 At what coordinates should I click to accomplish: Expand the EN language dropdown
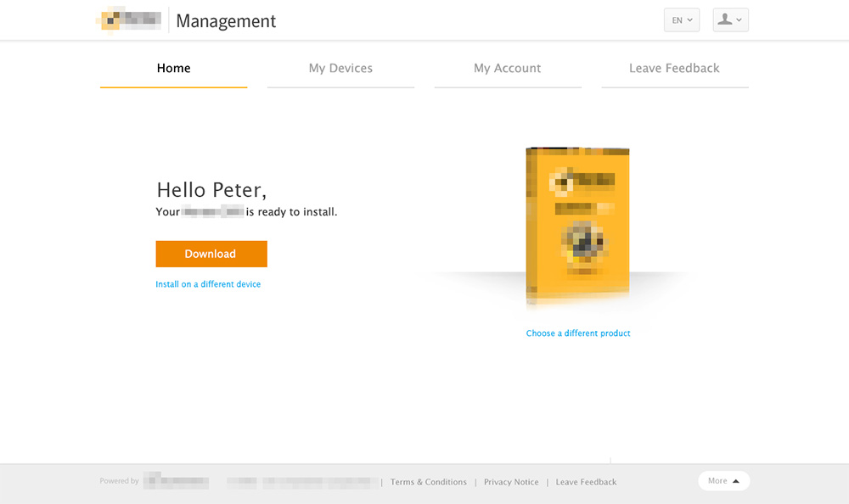point(681,20)
